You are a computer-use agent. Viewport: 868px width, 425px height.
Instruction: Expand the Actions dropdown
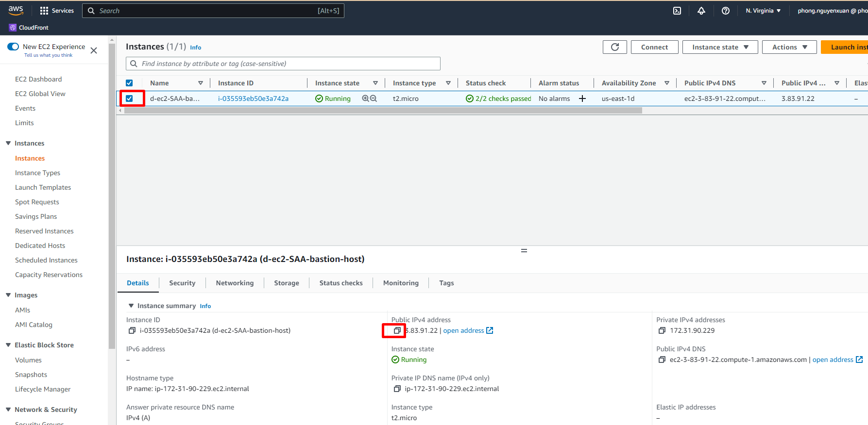coord(789,47)
